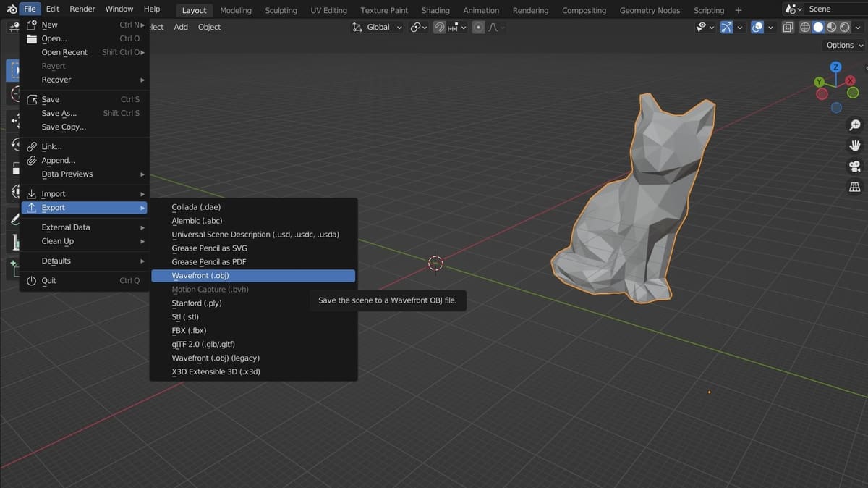Zoom the viewport with the magnifier icon
Screen dimensions: 868x488
[854, 125]
